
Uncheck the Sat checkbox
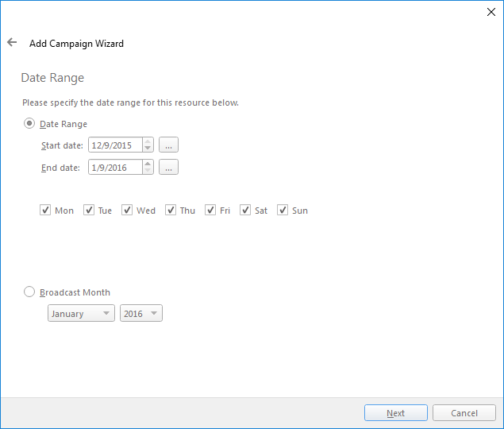click(245, 211)
